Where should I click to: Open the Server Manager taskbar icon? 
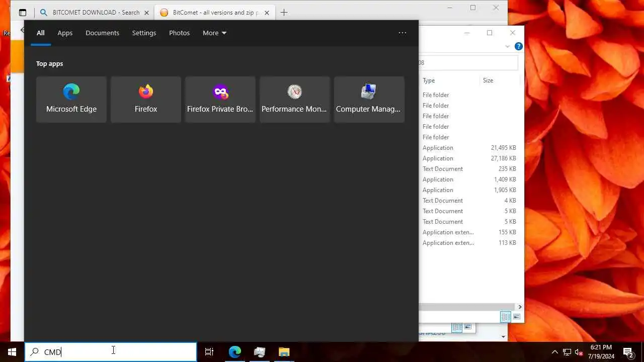click(260, 352)
